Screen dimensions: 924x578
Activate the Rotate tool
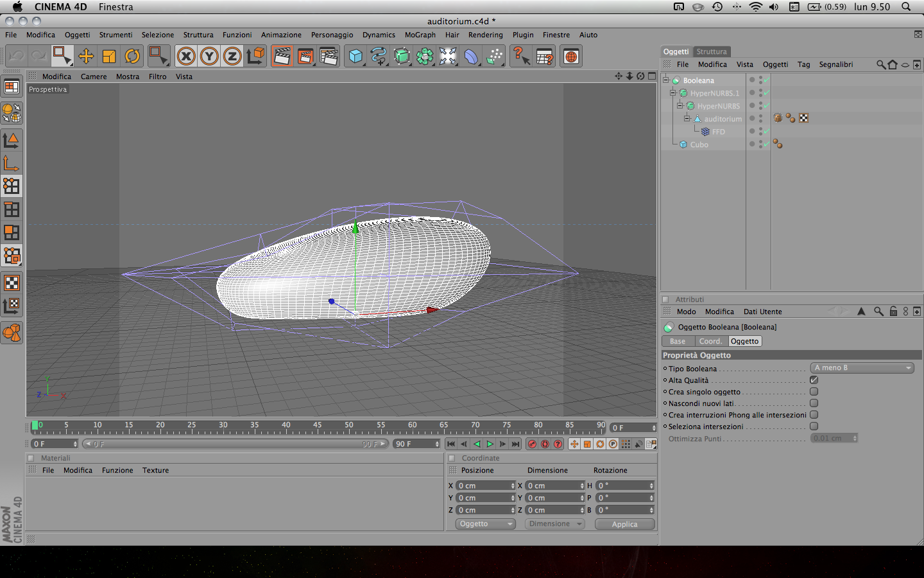click(x=132, y=57)
